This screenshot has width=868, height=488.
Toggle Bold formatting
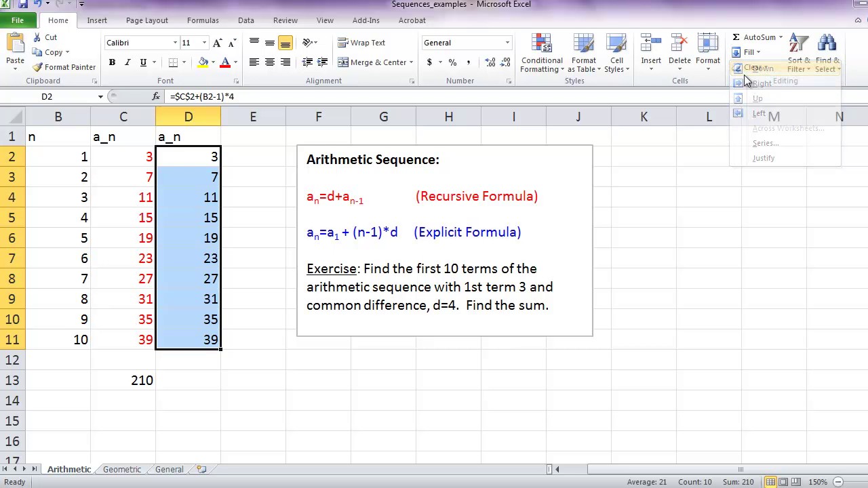[x=112, y=62]
